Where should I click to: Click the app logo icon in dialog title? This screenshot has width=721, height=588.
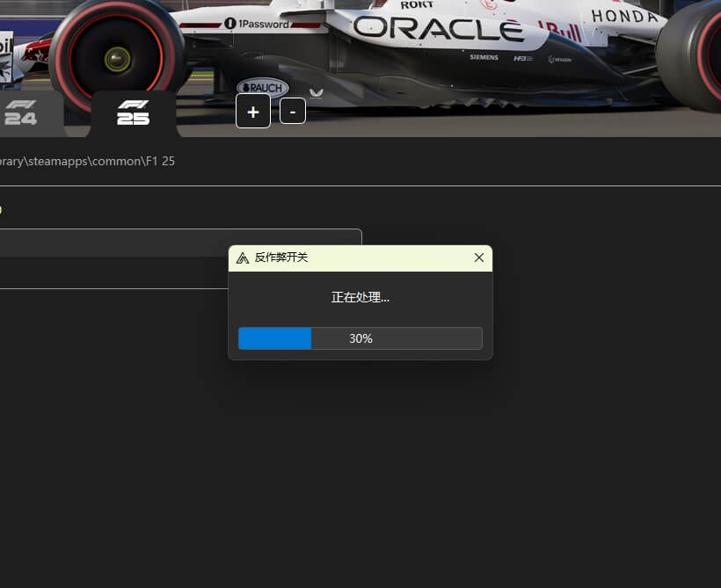point(243,258)
